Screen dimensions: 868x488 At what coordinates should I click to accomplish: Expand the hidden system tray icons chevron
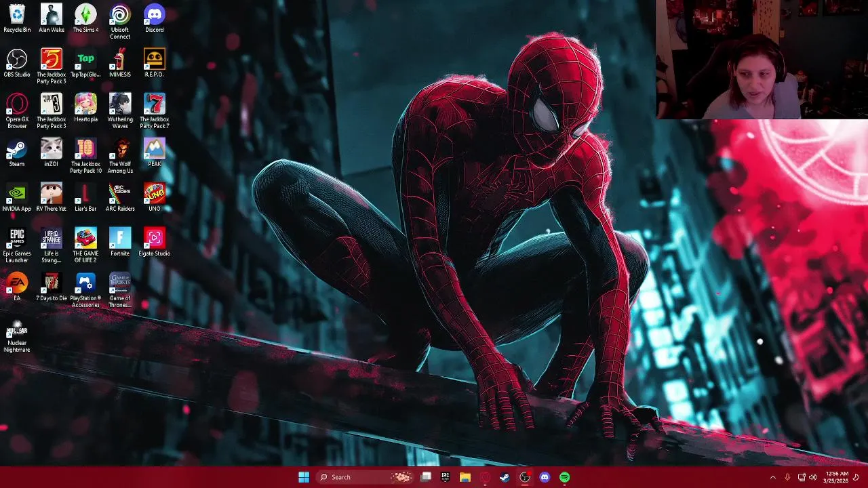click(x=772, y=477)
